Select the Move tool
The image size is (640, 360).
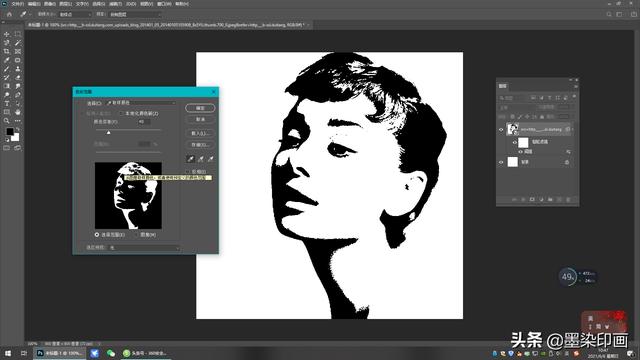(7, 34)
